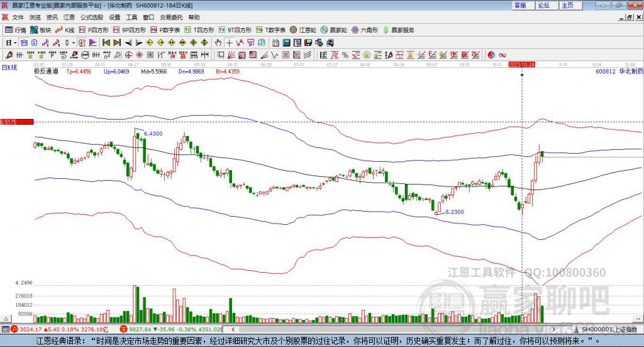
Task: Click the red floppy disk save icon
Action: tap(308, 43)
